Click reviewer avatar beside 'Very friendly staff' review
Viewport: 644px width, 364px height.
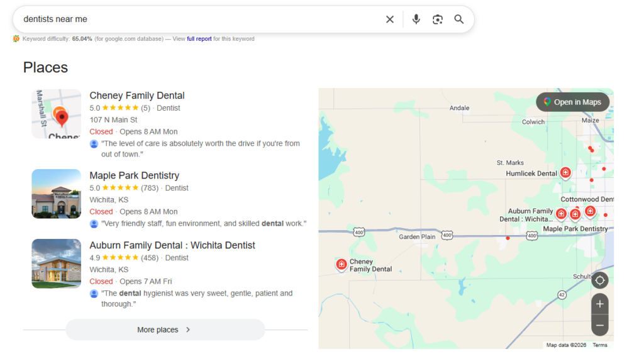(x=94, y=224)
